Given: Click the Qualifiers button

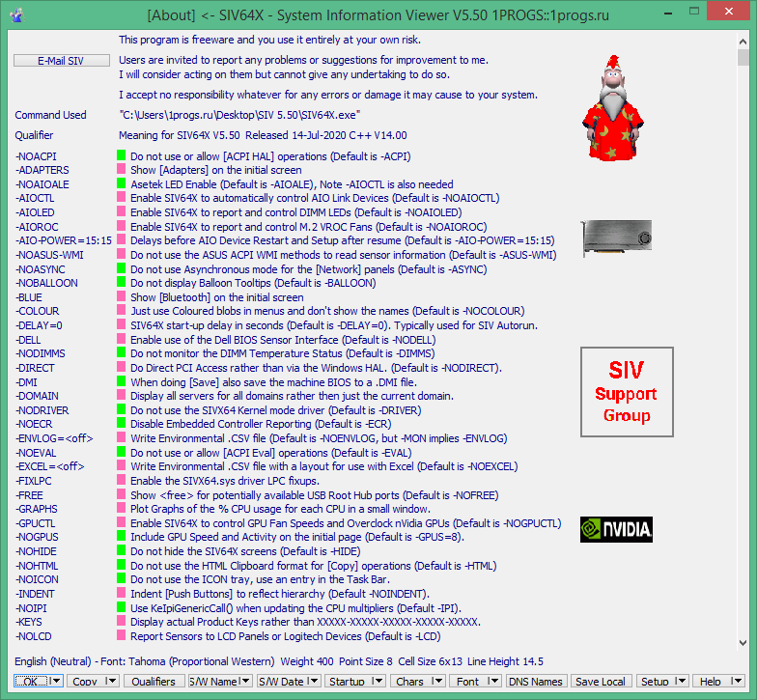Looking at the screenshot, I should click(x=154, y=682).
